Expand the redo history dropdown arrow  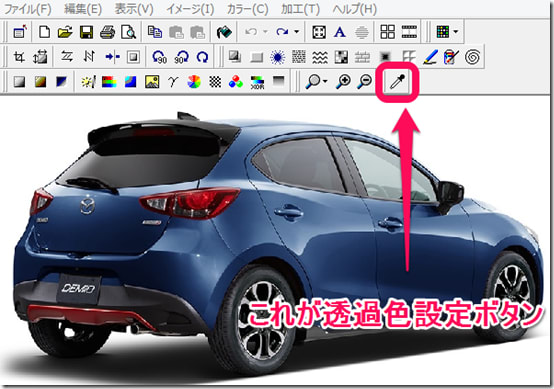tap(296, 32)
